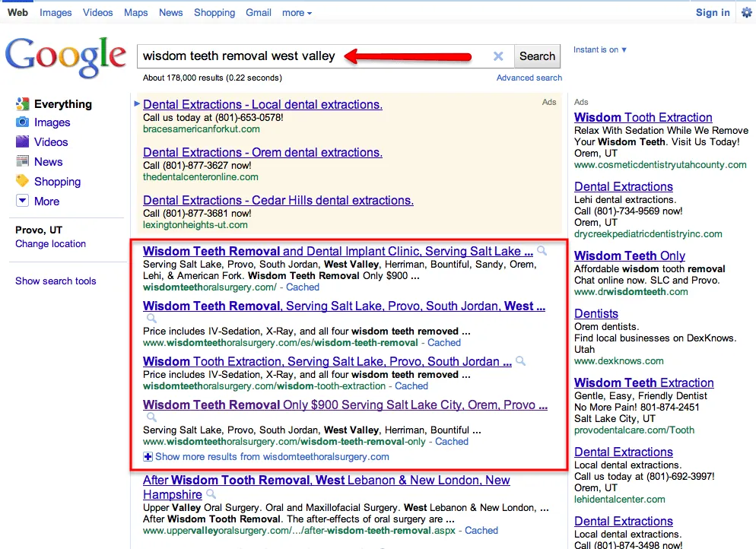The image size is (756, 549).
Task: Click the www.dexknows.com ad URL
Action: click(x=618, y=361)
